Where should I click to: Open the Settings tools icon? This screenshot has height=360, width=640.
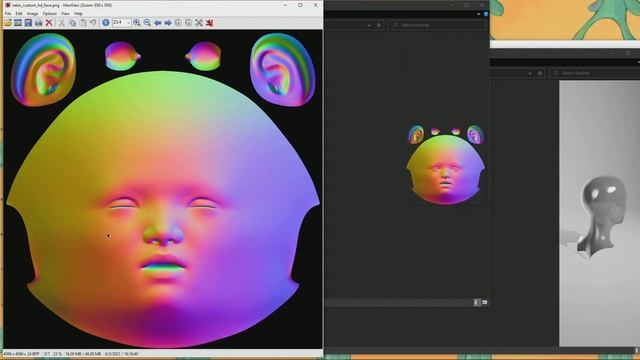(199, 23)
